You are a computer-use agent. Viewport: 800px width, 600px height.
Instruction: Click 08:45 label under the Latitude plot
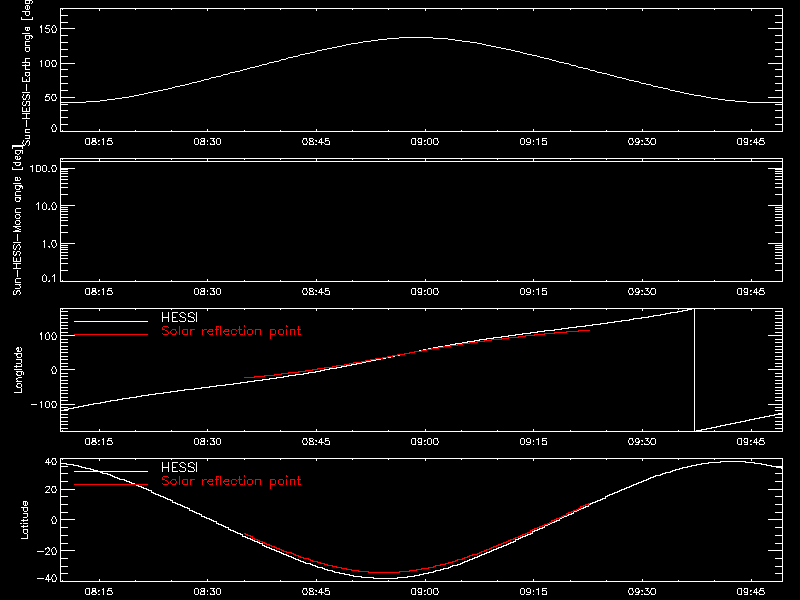[316, 592]
